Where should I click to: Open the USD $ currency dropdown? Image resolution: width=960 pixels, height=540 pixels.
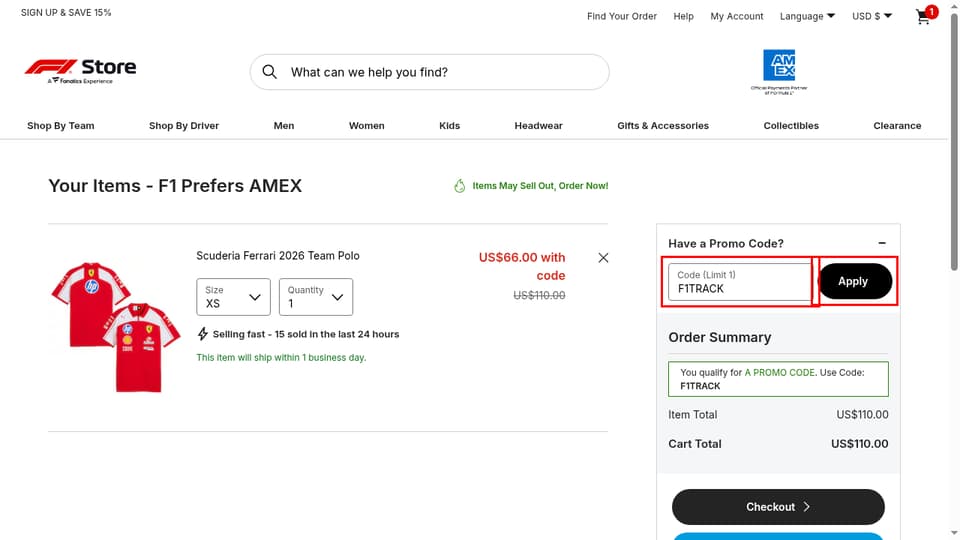coord(872,16)
